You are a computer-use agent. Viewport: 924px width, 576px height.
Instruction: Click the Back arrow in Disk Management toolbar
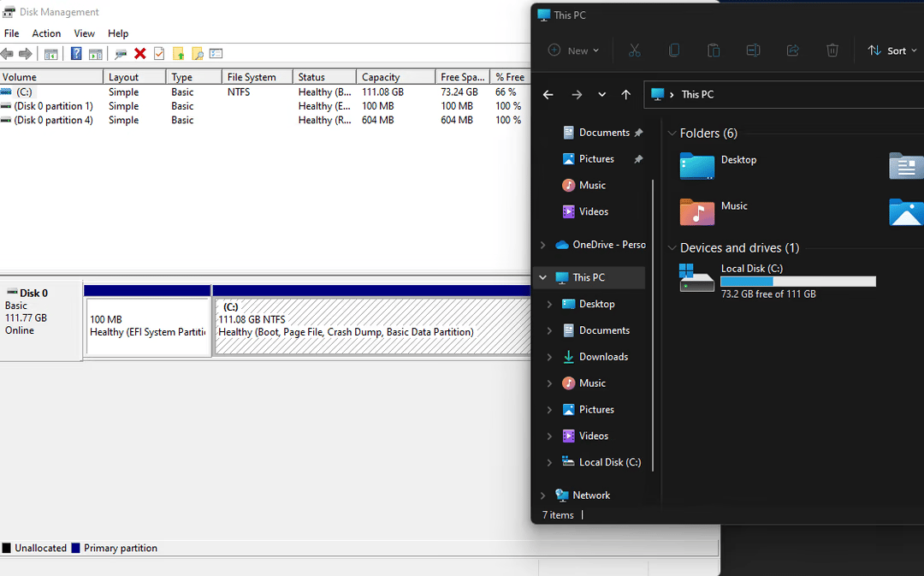click(x=7, y=54)
